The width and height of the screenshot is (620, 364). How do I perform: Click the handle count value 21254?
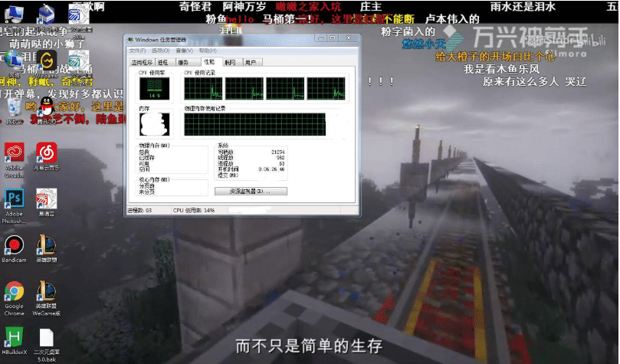[278, 152]
